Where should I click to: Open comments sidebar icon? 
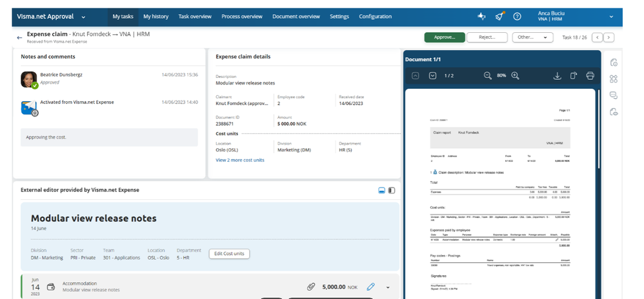tap(614, 95)
